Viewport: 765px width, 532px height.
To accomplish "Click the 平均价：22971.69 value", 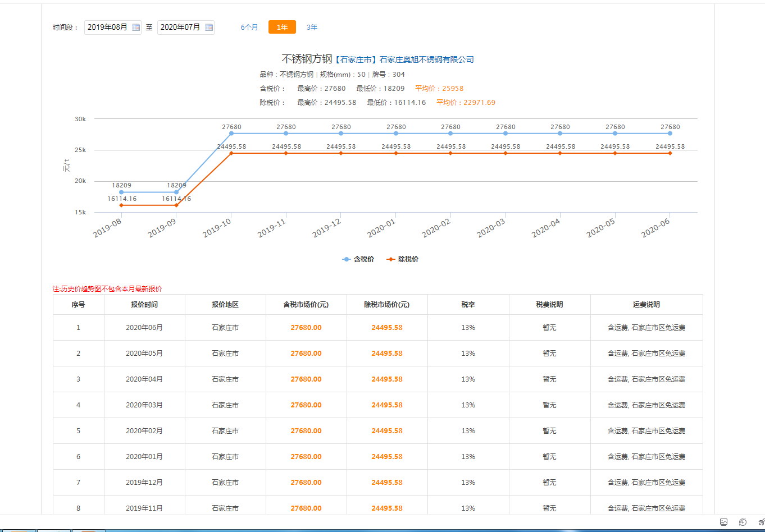I will pos(466,103).
